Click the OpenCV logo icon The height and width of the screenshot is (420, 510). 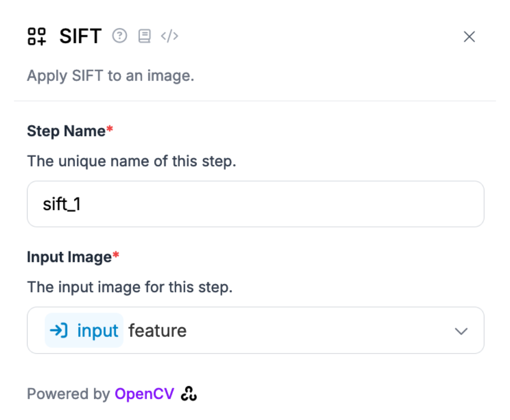189,393
